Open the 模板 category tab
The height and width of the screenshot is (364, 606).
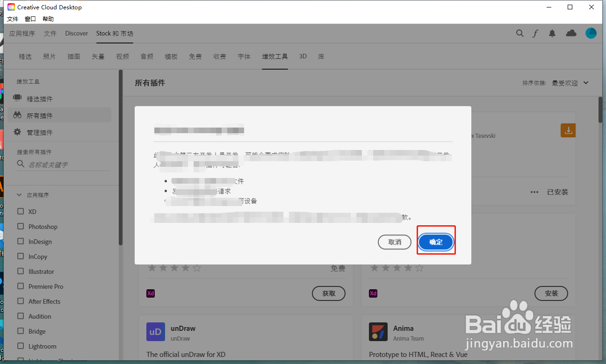pos(171,57)
